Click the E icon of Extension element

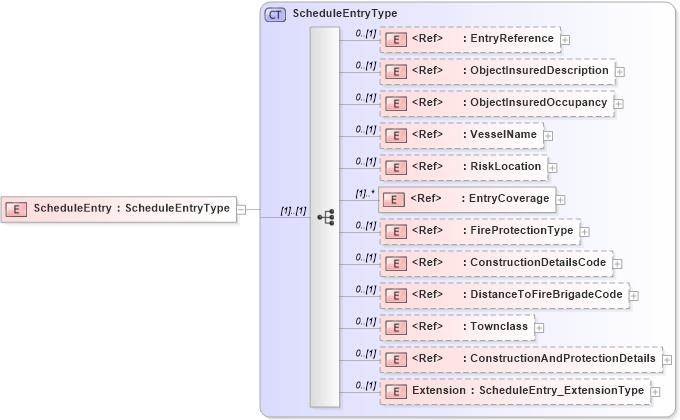[396, 392]
